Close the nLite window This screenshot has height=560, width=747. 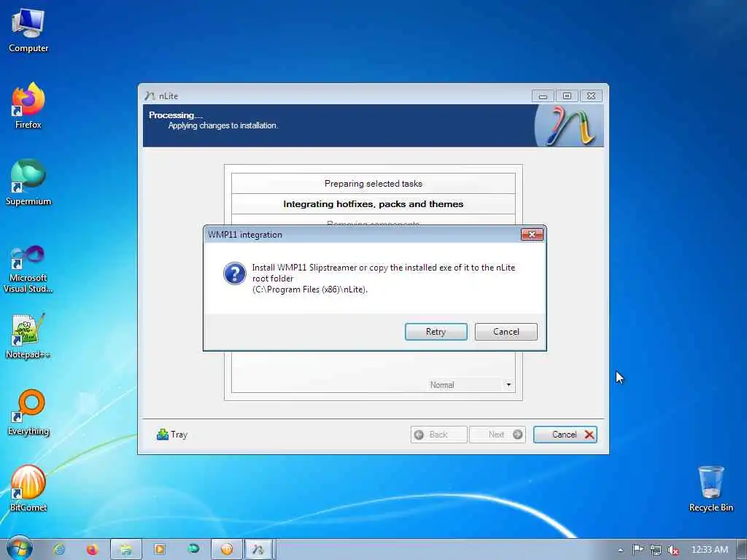pos(591,96)
